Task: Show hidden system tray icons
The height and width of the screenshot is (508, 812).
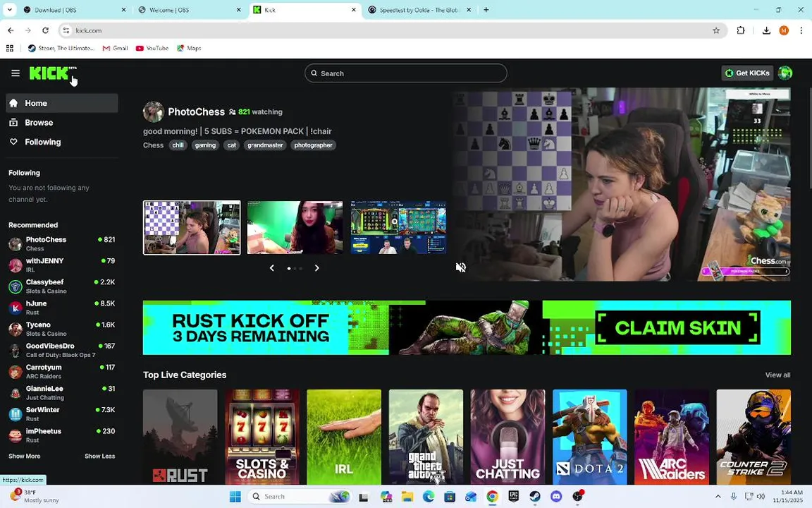Action: [x=718, y=497]
